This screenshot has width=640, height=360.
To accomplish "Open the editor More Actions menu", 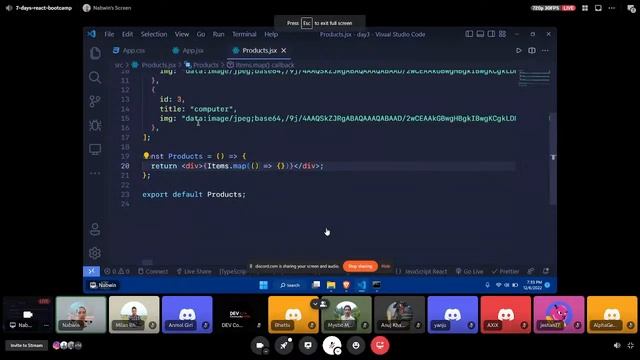I will click(545, 51).
